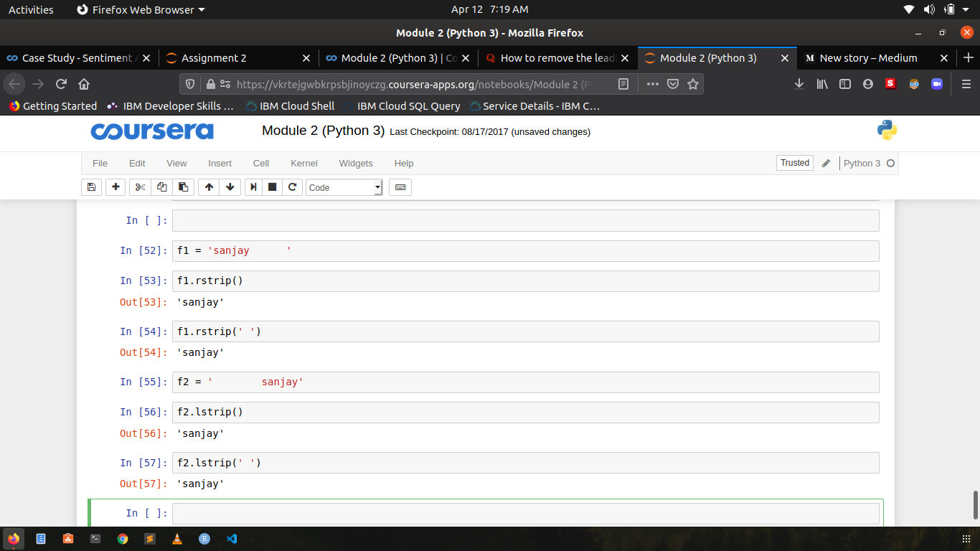This screenshot has height=551, width=980.
Task: Click the Coursera logo
Action: coord(152,131)
